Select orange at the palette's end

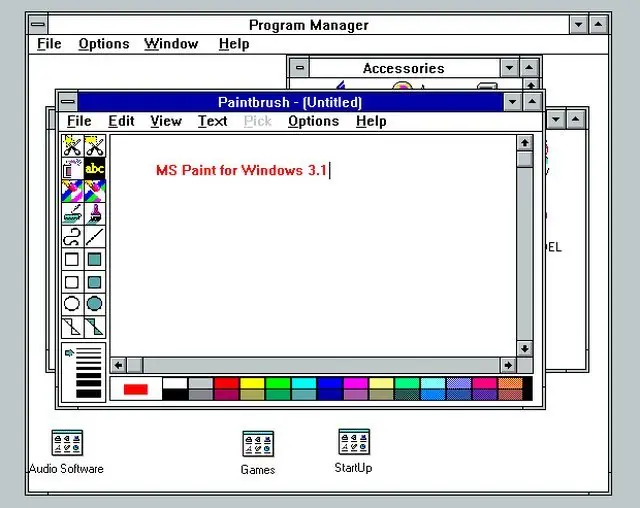click(x=510, y=383)
